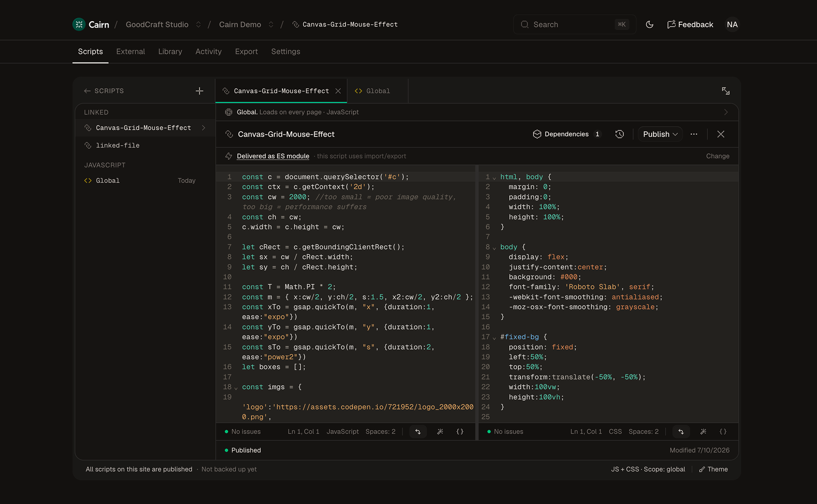Click the Search input field
Image resolution: width=817 pixels, height=504 pixels.
(574, 25)
